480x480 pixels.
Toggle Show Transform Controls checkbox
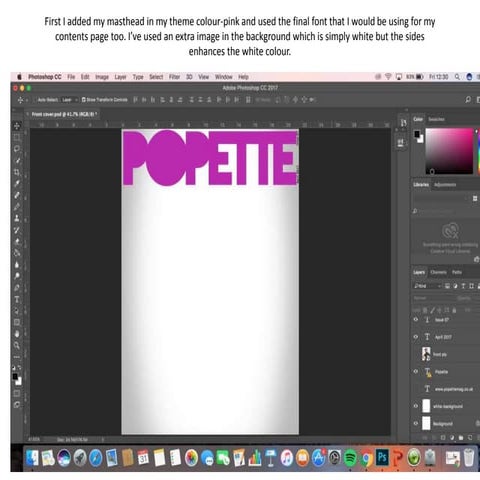(x=84, y=100)
